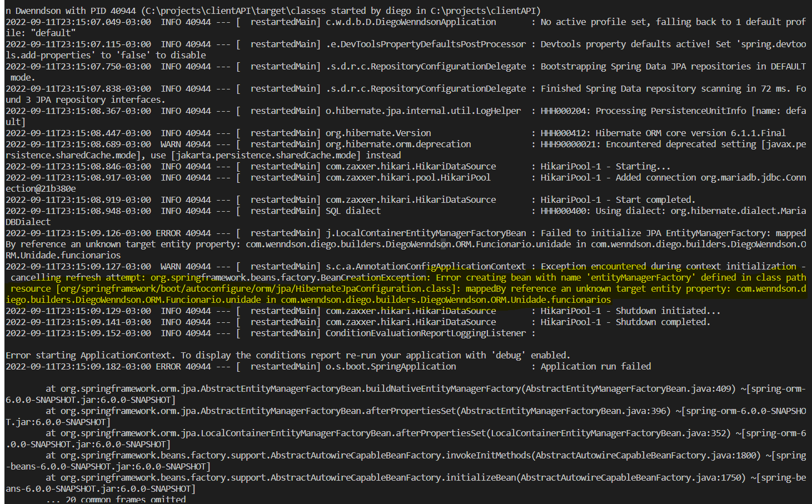The width and height of the screenshot is (812, 504).
Task: Click the logger .e.DevToolsPropertyDefaultsPostProcessor
Action: (x=426, y=44)
